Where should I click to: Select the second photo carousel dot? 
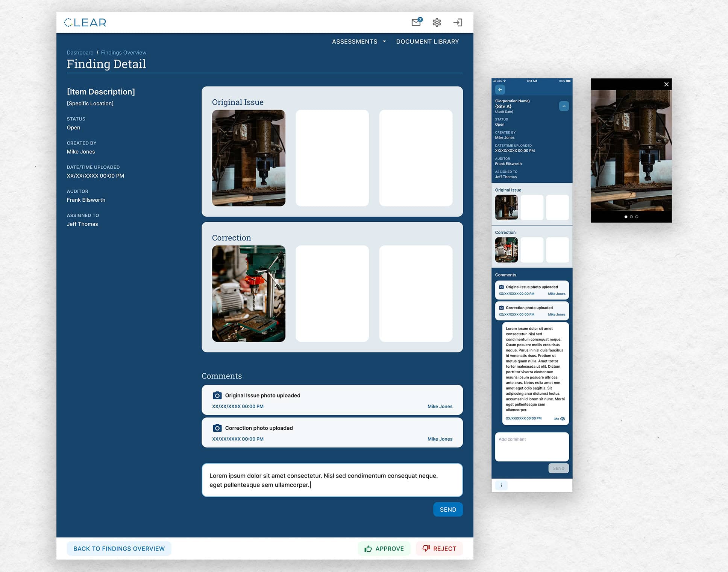631,217
